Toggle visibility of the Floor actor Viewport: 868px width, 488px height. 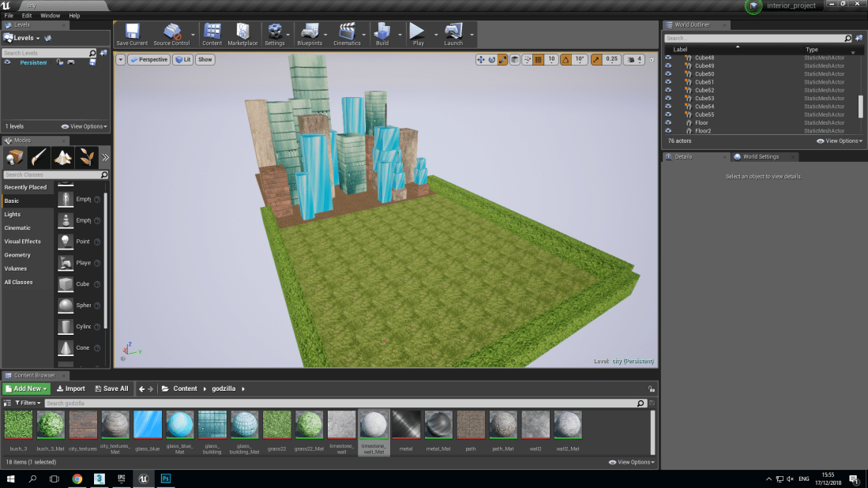(668, 122)
